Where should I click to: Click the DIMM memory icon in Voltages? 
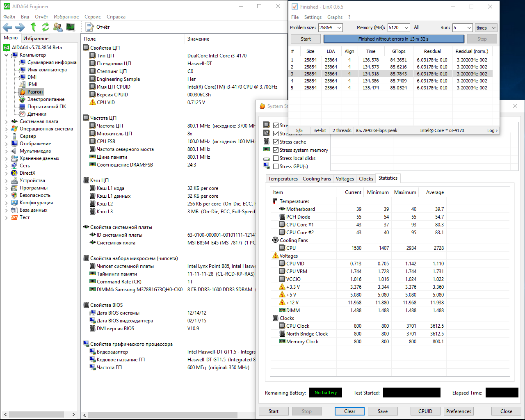coord(282,310)
